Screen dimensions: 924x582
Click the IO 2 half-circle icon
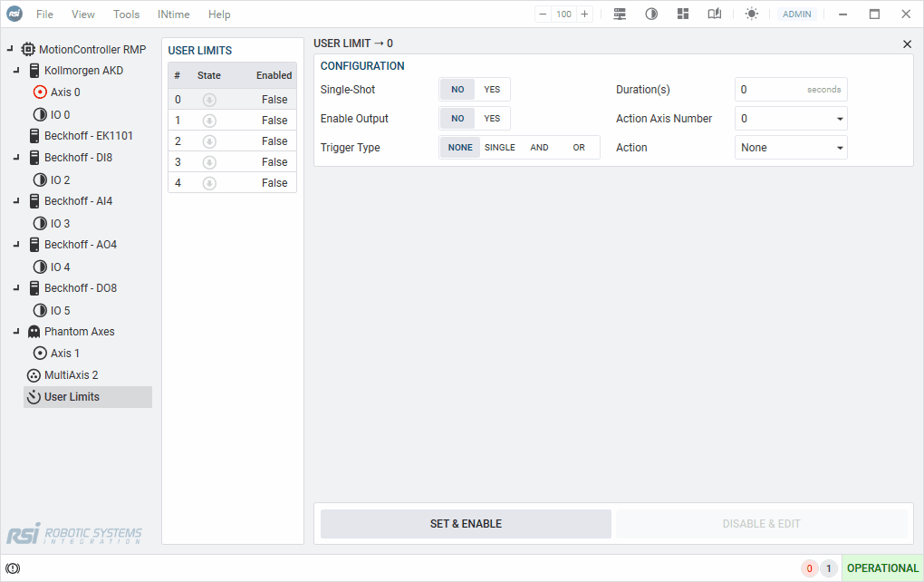(40, 179)
